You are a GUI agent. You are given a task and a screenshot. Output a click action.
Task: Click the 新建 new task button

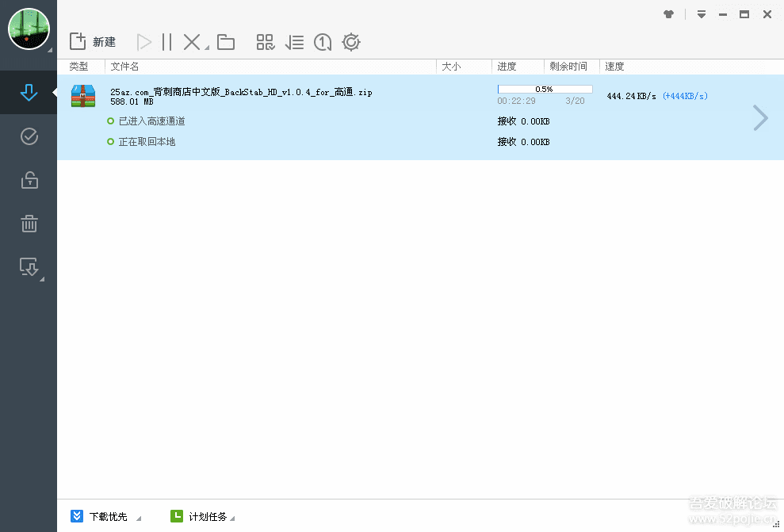click(x=95, y=41)
